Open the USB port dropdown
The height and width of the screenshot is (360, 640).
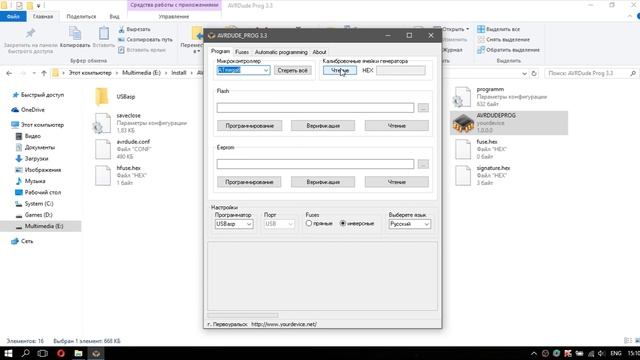tap(279, 224)
